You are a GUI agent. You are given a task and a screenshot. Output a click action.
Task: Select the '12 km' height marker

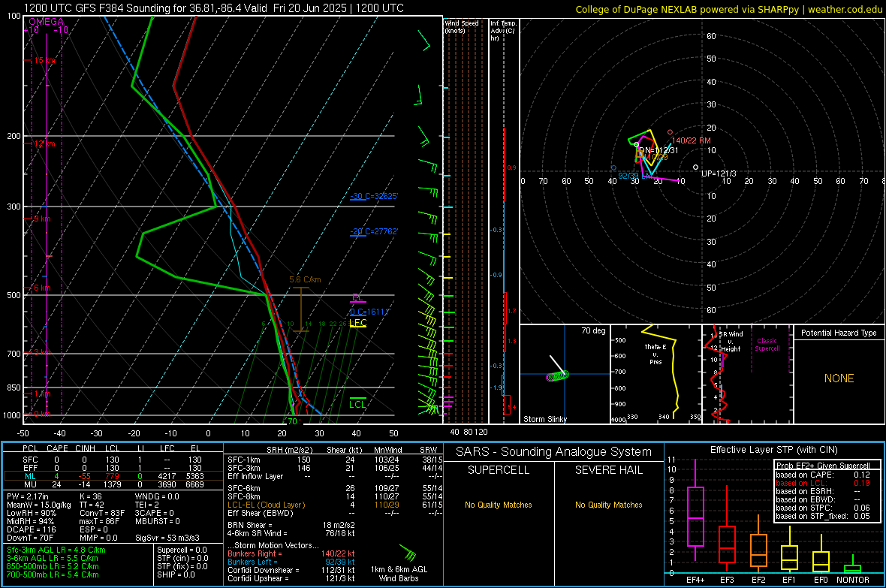coord(44,143)
